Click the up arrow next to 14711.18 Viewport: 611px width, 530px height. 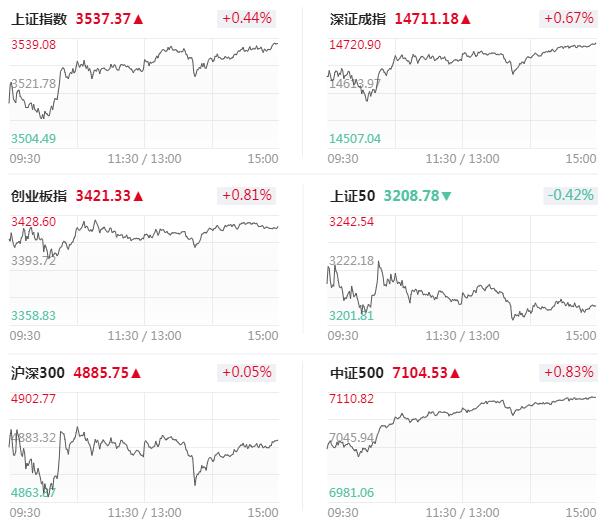(466, 19)
